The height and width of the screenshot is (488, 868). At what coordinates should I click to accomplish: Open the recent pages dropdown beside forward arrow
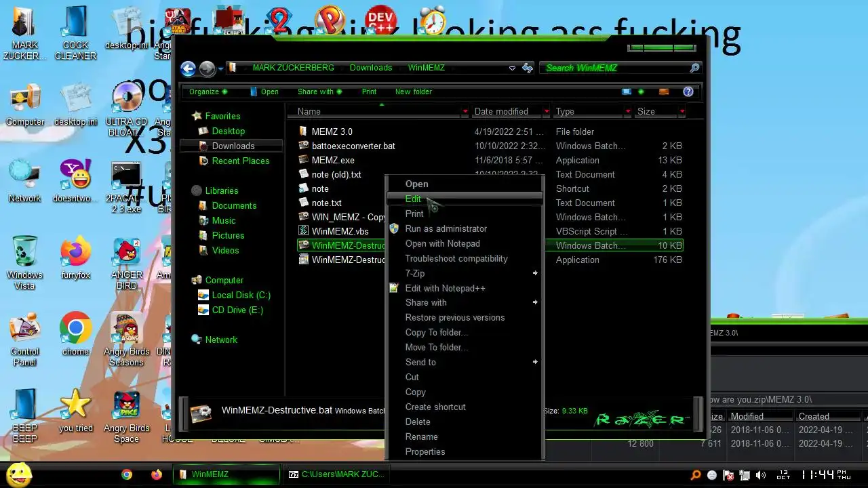pyautogui.click(x=220, y=68)
